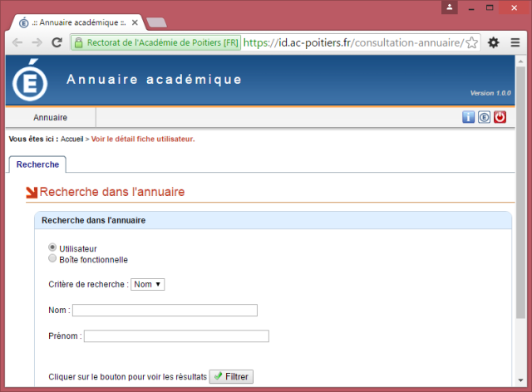Bookmark this page with star icon

pos(471,42)
